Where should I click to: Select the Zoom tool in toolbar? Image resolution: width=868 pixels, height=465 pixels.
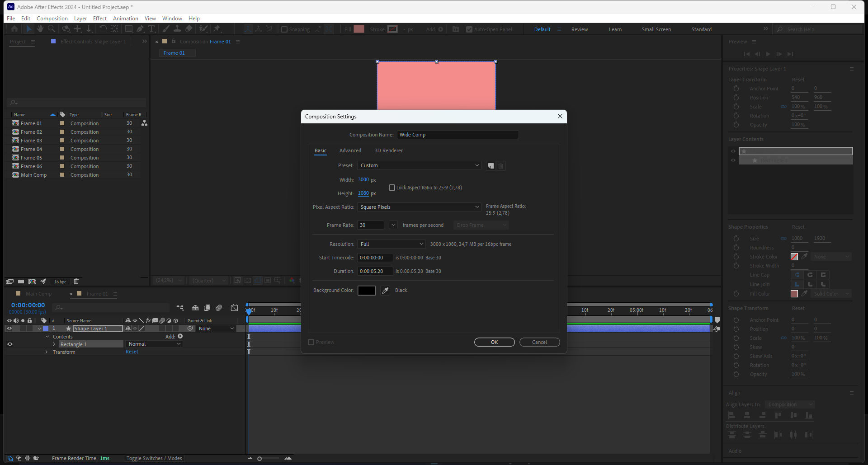point(52,29)
